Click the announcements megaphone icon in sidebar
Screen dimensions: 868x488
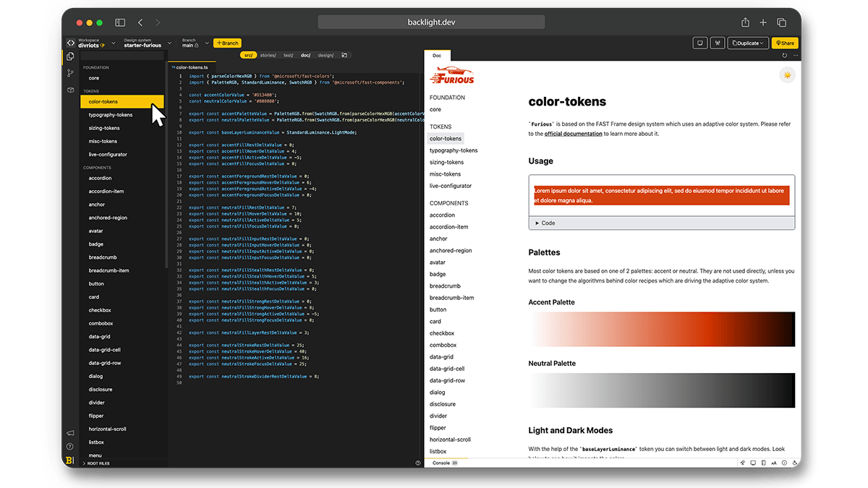[x=70, y=433]
